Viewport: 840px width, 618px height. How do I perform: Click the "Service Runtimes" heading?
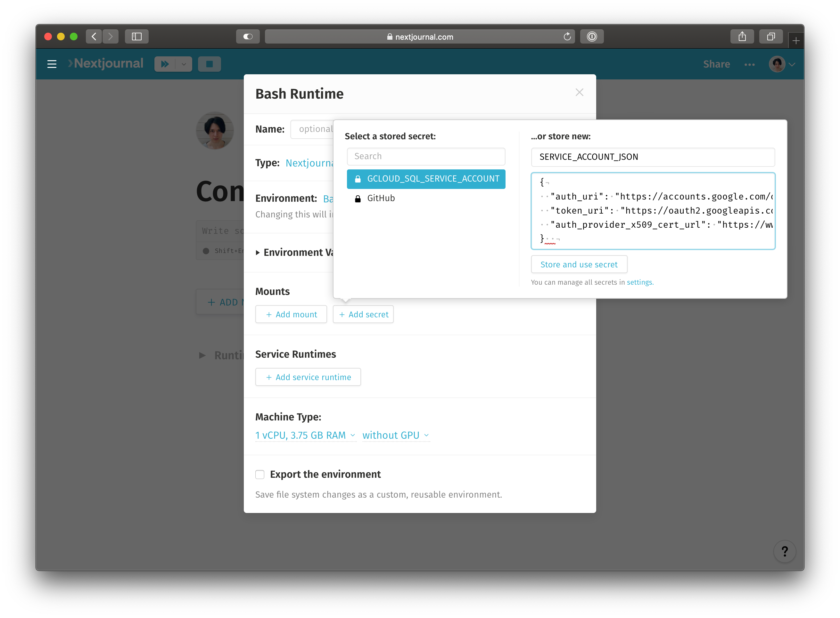click(296, 354)
